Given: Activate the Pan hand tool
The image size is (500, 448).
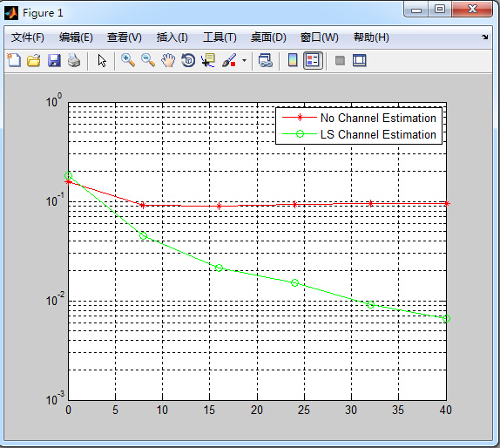Looking at the screenshot, I should coord(168,60).
